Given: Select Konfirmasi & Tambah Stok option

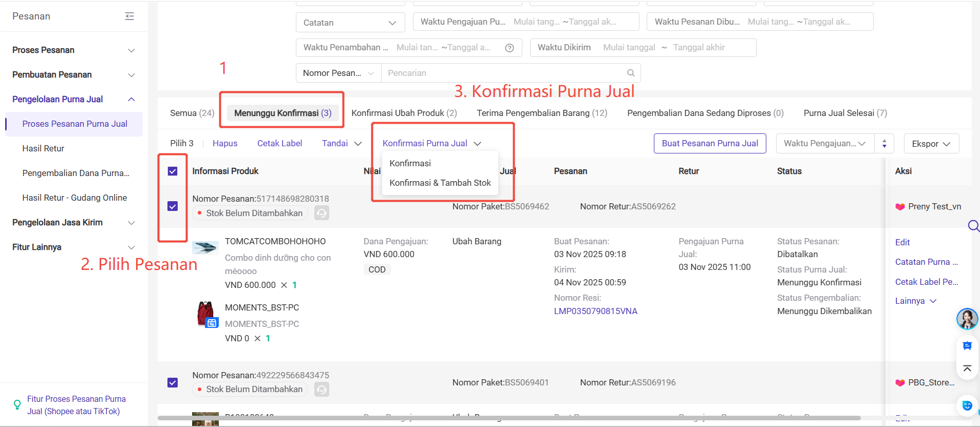Looking at the screenshot, I should tap(440, 183).
